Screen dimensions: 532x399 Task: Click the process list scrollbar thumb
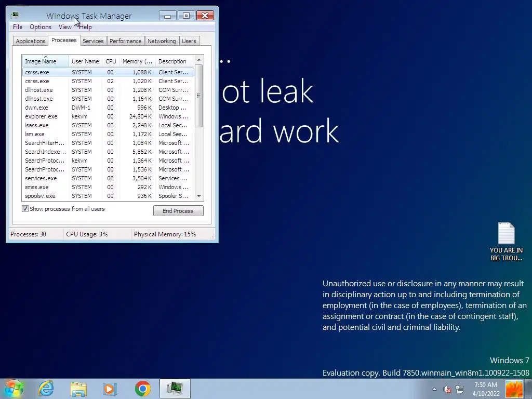click(199, 96)
